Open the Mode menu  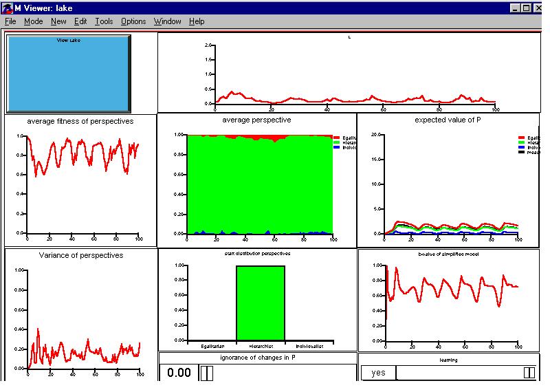33,21
